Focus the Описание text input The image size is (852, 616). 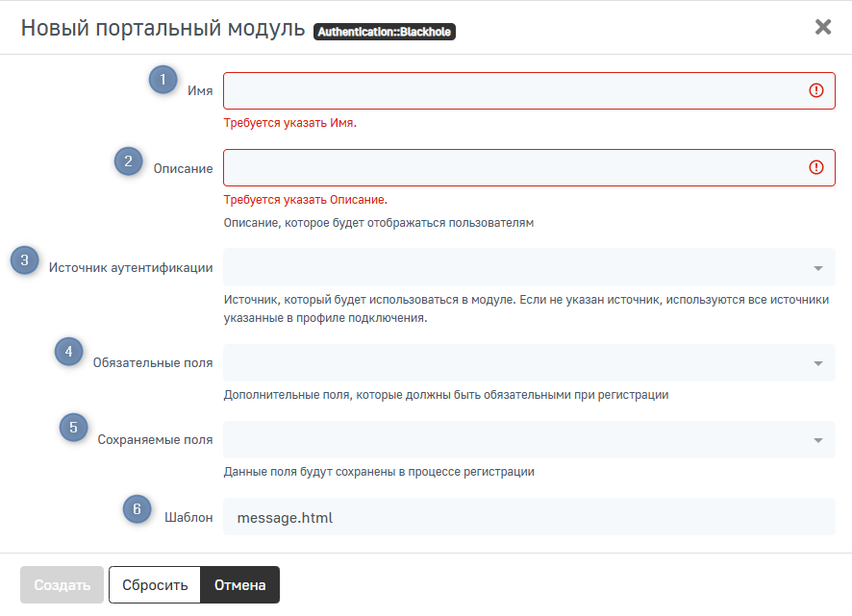tap(510, 167)
